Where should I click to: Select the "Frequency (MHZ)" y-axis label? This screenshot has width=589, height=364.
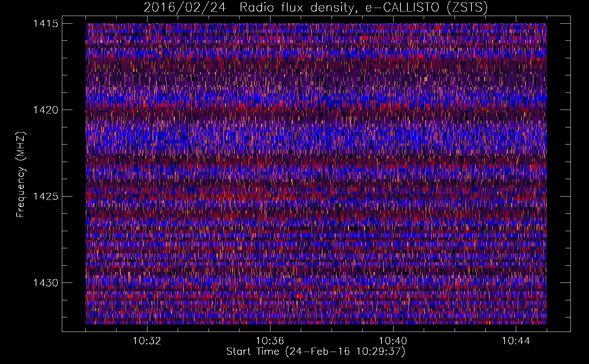point(21,174)
